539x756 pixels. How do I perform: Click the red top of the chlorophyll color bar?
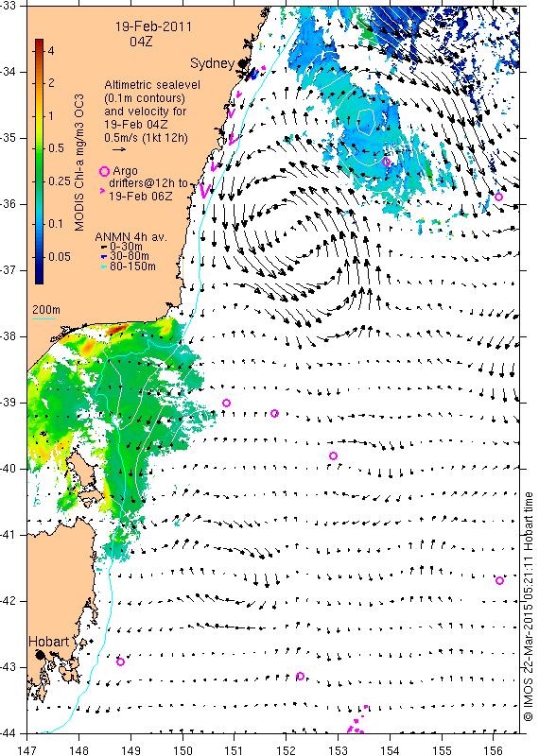click(39, 43)
